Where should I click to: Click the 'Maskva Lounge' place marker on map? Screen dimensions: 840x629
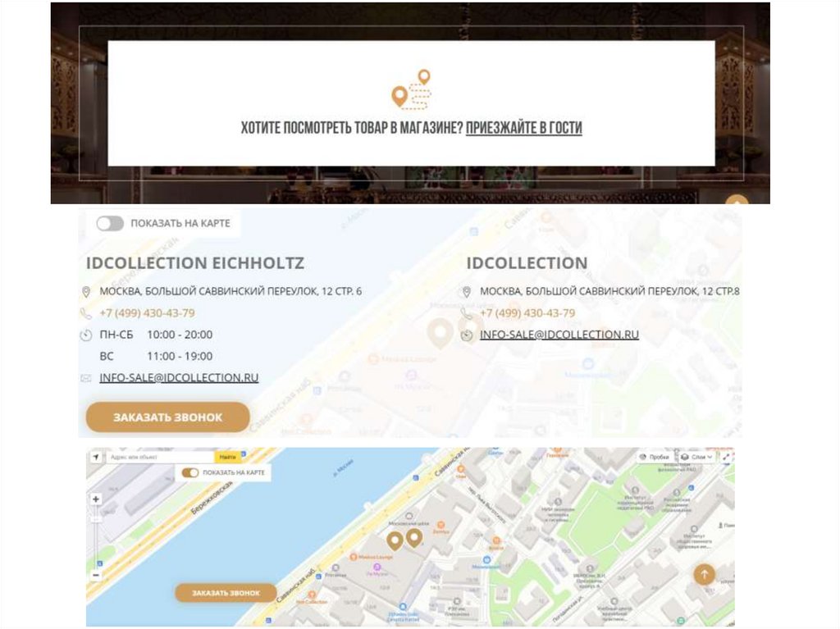click(372, 557)
